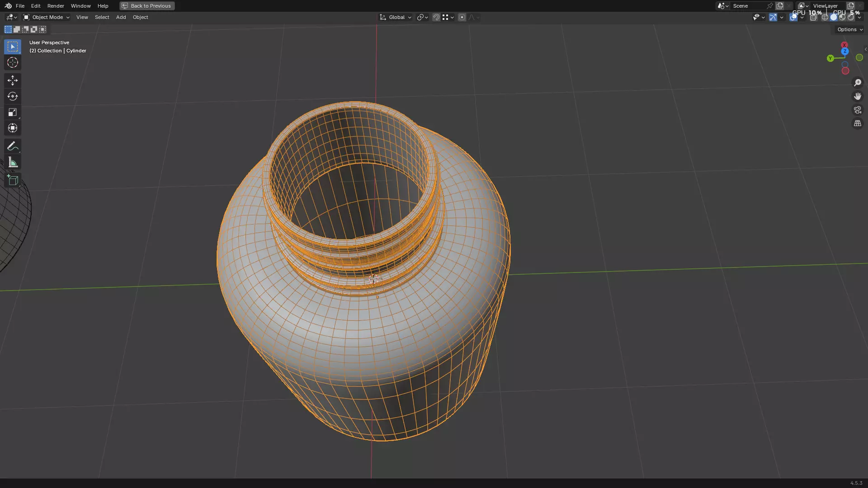Switch to rendered viewport shading

851,17
